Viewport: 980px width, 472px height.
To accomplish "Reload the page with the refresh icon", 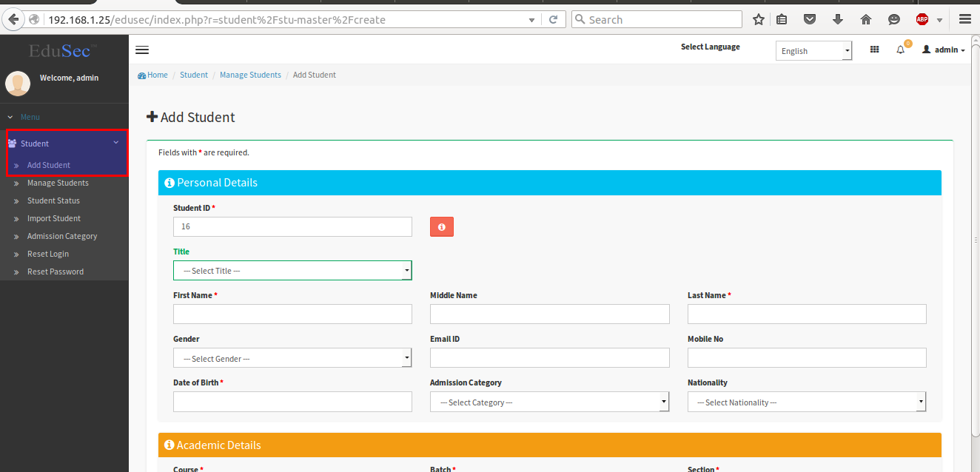I will 553,19.
